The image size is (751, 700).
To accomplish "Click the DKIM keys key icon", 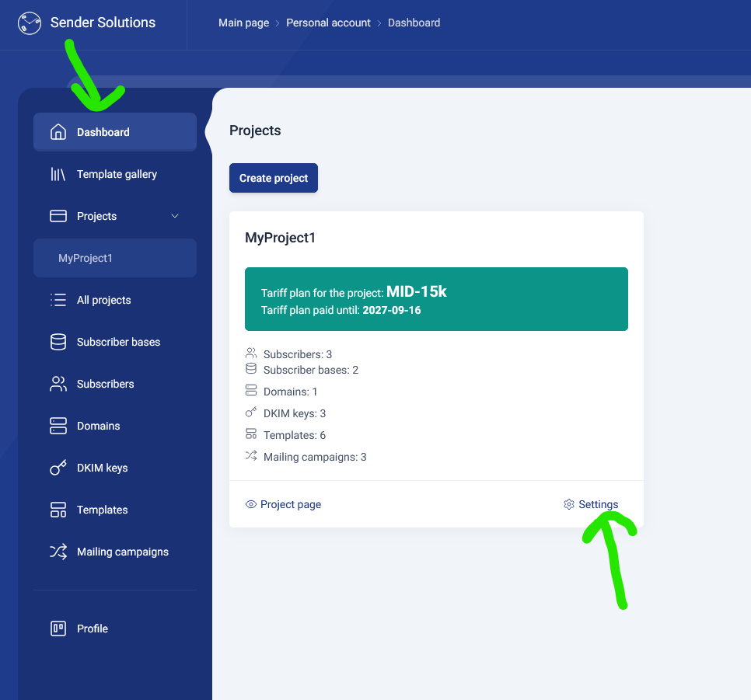I will pyautogui.click(x=58, y=468).
